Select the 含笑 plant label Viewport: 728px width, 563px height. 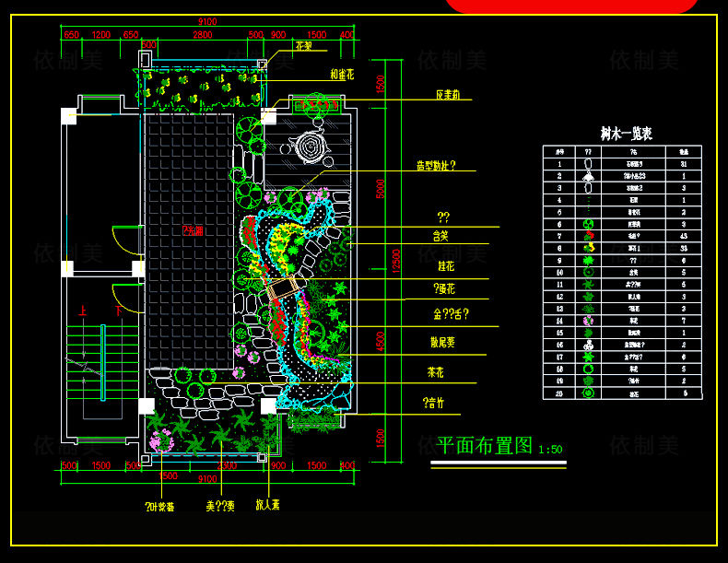click(x=441, y=237)
